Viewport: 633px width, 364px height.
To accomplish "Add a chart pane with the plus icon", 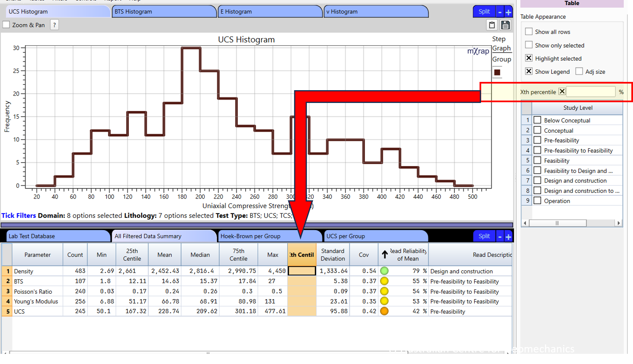I will [x=508, y=11].
